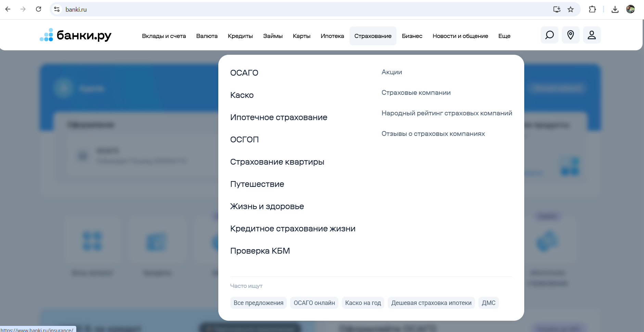
Task: Click the banki.ru logo
Action: [76, 35]
